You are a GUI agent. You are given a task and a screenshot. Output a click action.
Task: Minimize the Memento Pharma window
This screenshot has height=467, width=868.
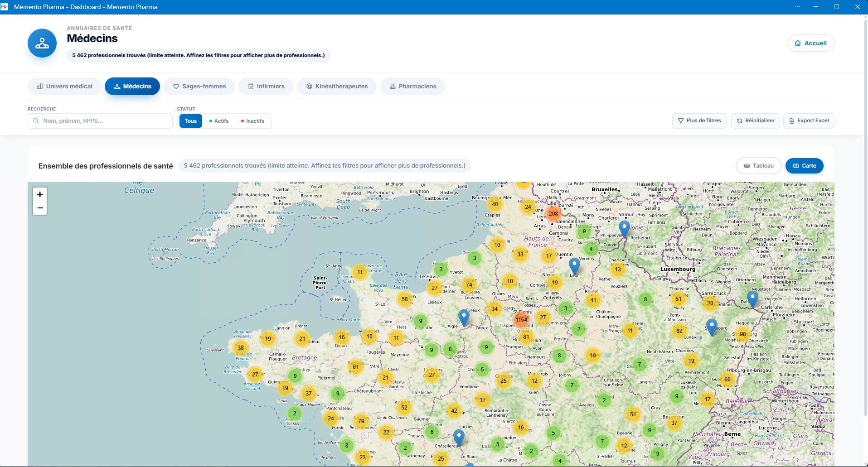pyautogui.click(x=816, y=7)
